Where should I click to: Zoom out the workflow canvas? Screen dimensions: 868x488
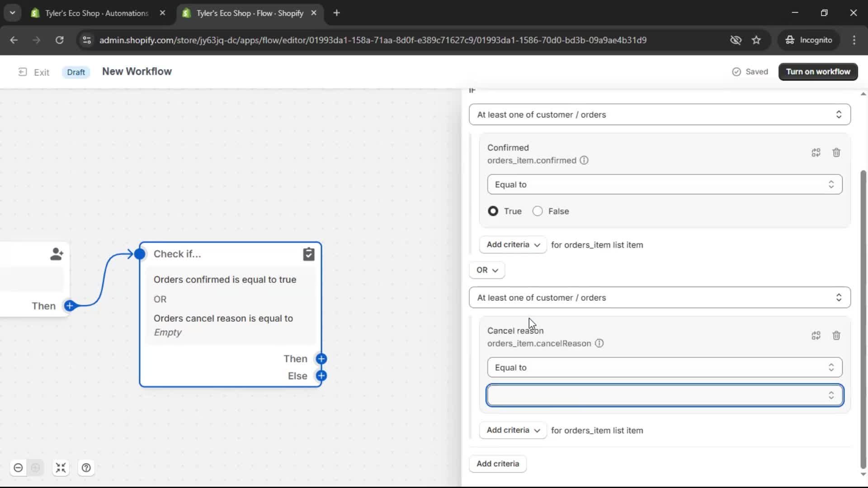click(x=18, y=468)
